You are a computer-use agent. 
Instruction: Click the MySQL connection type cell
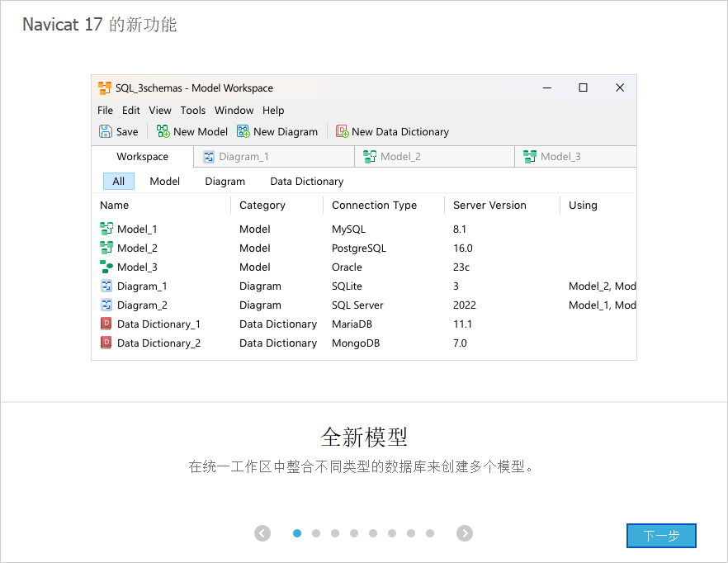click(348, 229)
